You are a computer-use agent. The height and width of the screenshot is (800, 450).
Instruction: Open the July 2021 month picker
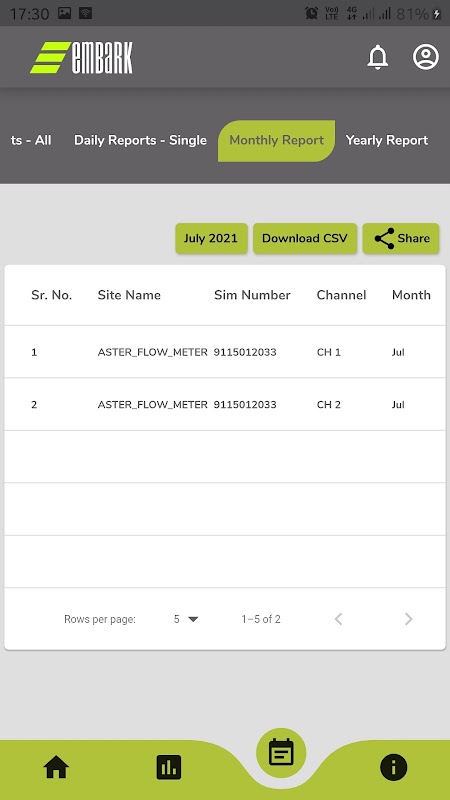point(211,238)
